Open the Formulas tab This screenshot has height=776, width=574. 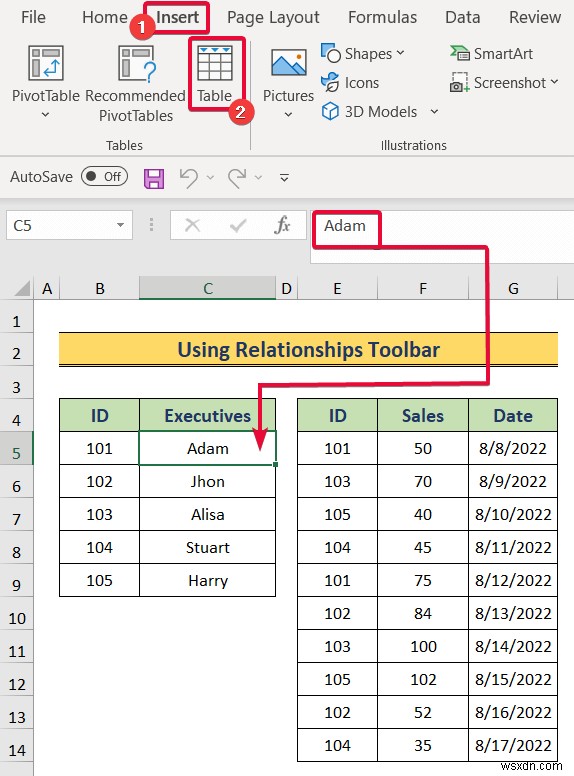(x=383, y=17)
